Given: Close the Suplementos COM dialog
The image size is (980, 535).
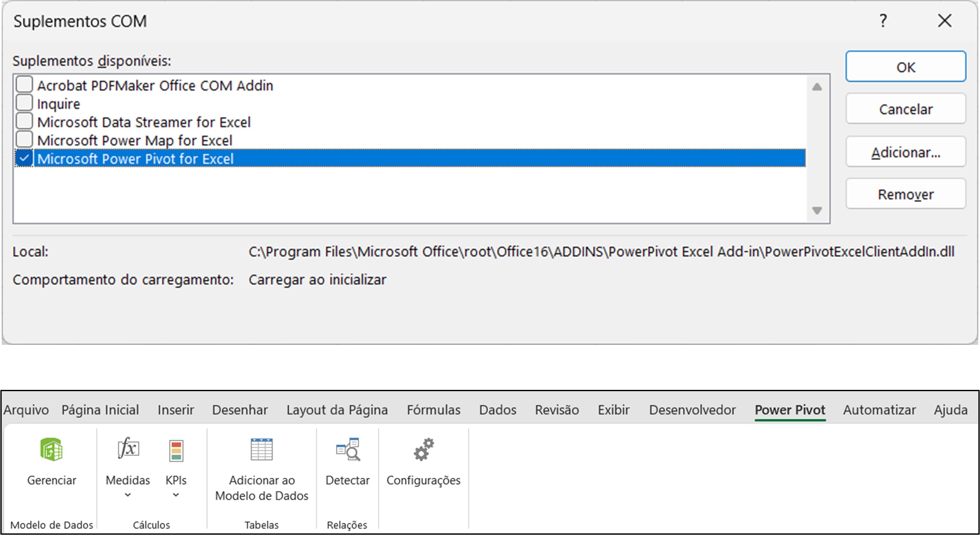Looking at the screenshot, I should (945, 21).
